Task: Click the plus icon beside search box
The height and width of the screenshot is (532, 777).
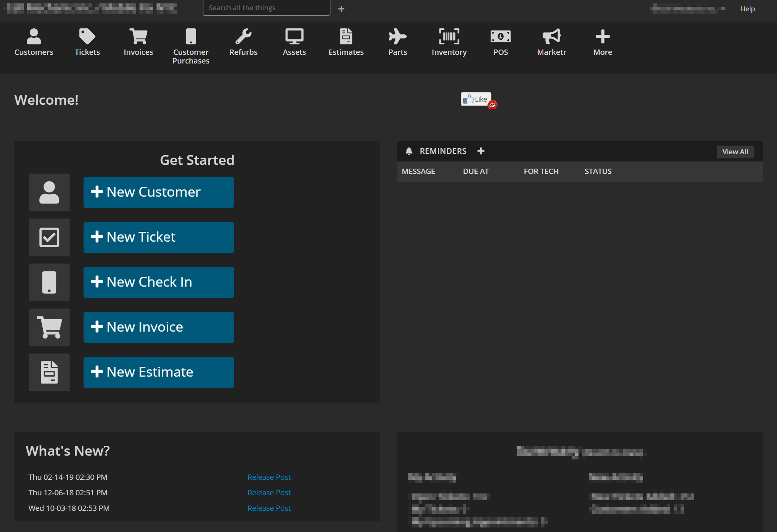Action: click(341, 9)
